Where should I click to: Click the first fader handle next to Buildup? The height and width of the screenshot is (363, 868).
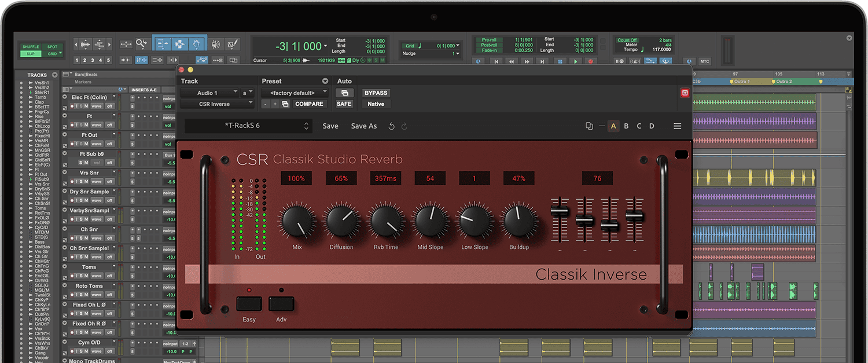[559, 211]
